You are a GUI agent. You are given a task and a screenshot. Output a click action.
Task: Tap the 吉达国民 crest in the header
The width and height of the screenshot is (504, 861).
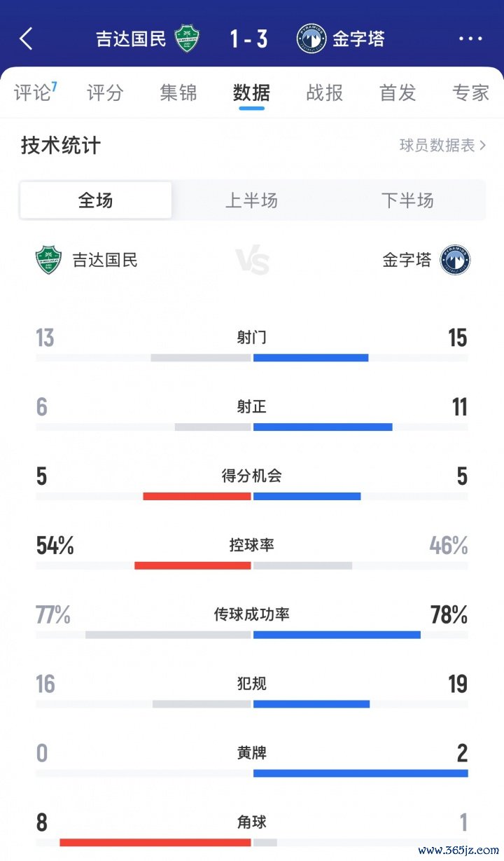pos(187,39)
